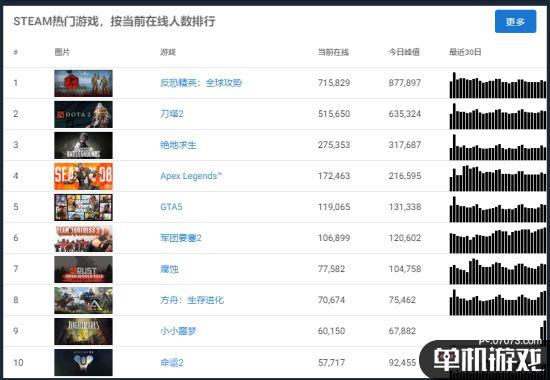This screenshot has width=550, height=380.
Task: Open the Apex Legends™ text link
Action: tap(191, 176)
